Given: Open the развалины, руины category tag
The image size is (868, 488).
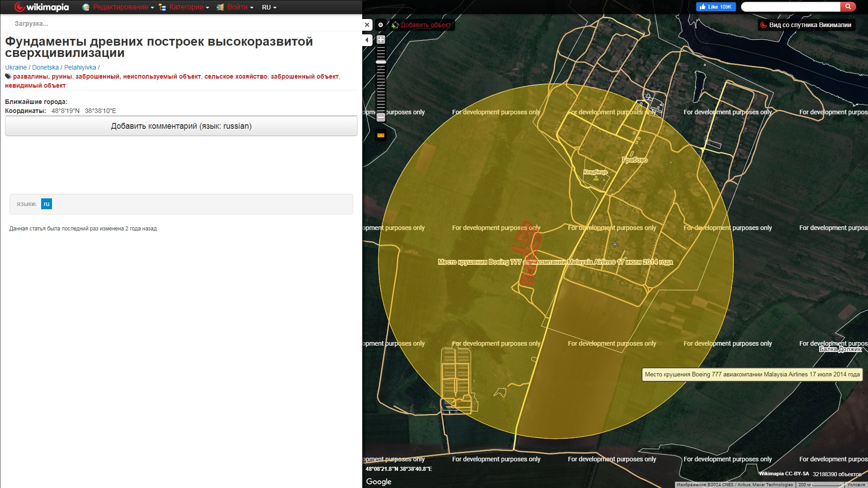Looking at the screenshot, I should point(42,76).
